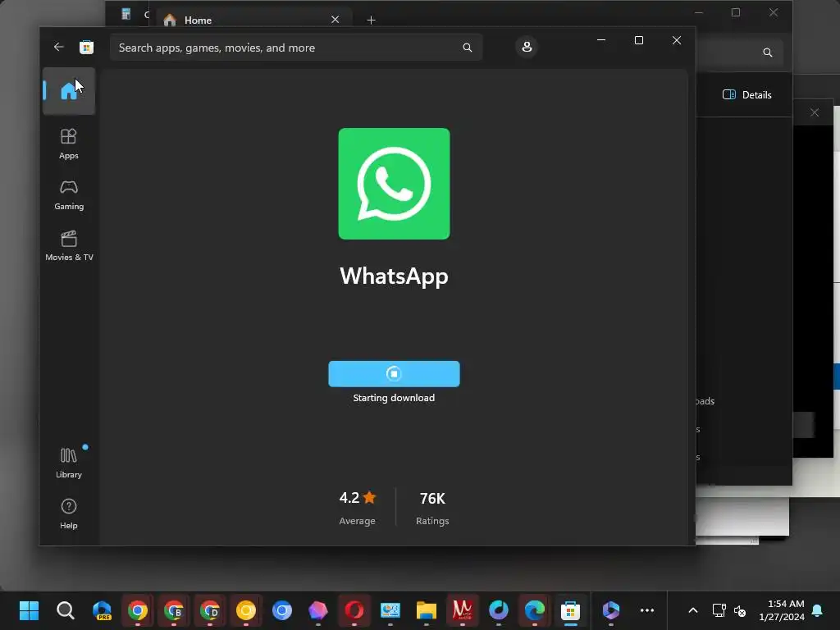This screenshot has height=630, width=840.
Task: Switch to the Home tab in background window
Action: [252, 20]
